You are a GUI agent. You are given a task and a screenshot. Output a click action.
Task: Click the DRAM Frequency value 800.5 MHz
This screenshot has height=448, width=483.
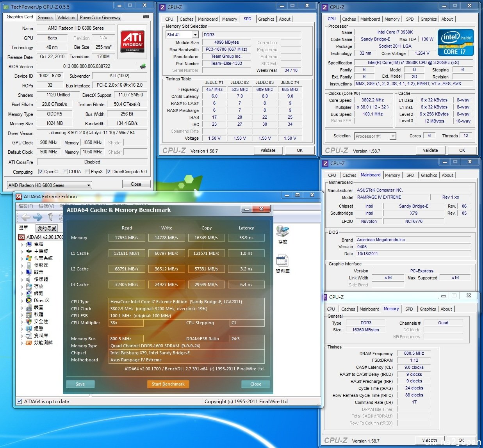click(414, 353)
